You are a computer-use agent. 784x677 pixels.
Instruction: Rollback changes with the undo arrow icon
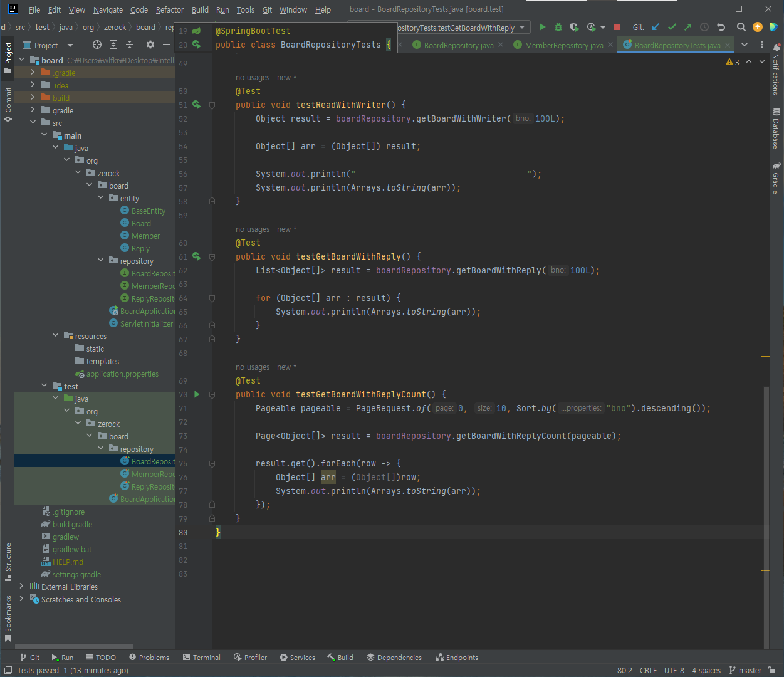coord(721,27)
